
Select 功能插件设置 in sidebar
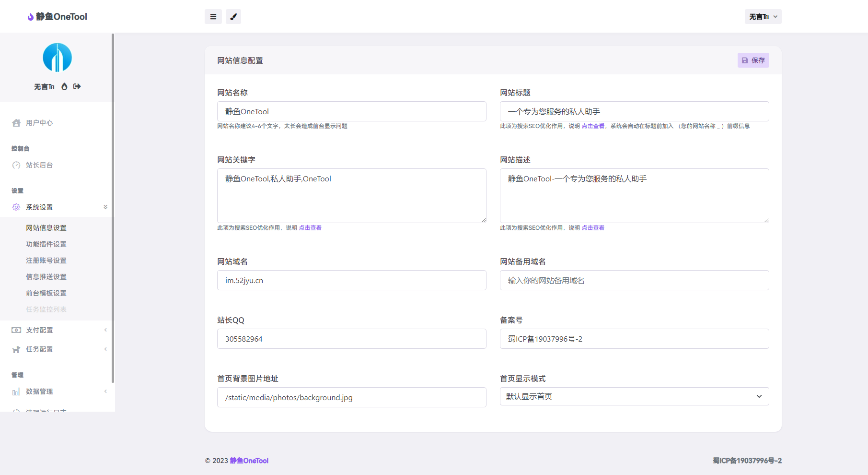click(x=46, y=244)
